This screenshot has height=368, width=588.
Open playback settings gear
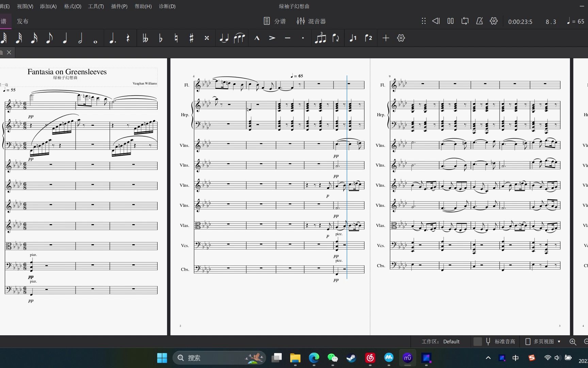494,21
